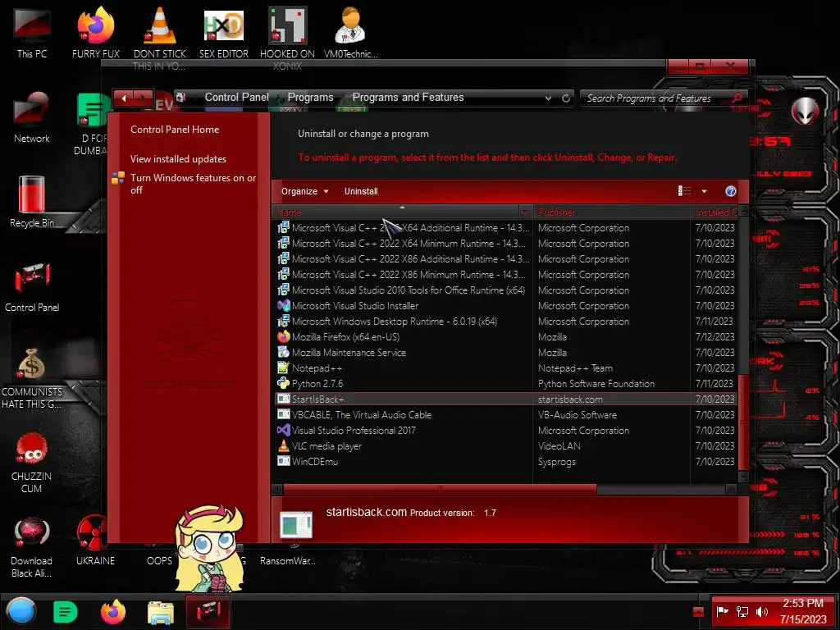Image resolution: width=840 pixels, height=630 pixels.
Task: Click Mozilla Firefox program icon in list
Action: pos(283,337)
